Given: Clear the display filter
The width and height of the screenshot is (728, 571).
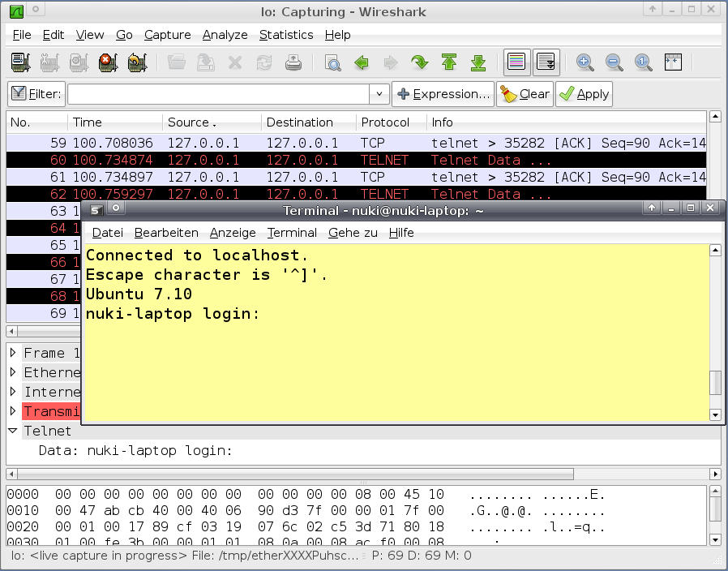Looking at the screenshot, I should 525,94.
